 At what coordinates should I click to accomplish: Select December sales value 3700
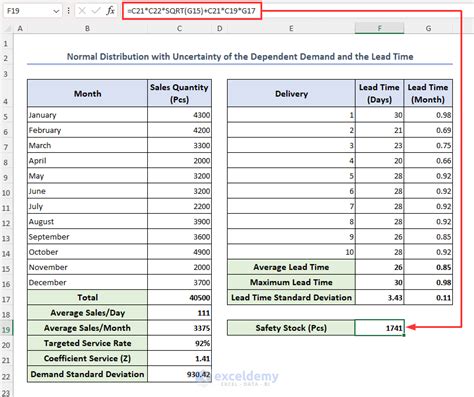pyautogui.click(x=179, y=282)
